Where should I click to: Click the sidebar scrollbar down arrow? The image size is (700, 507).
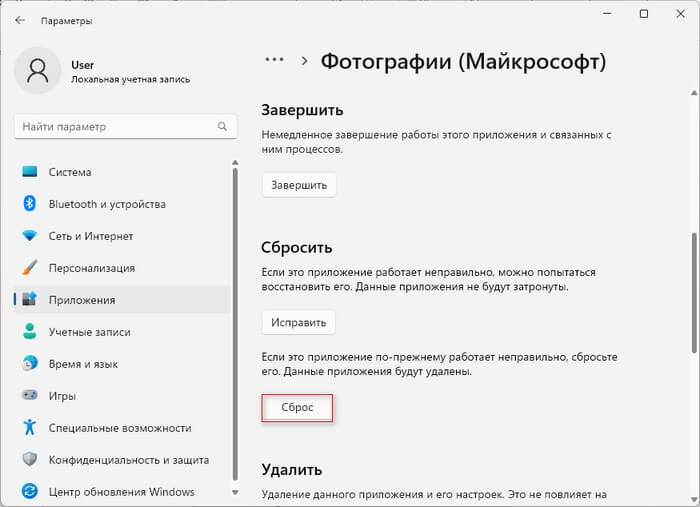(x=235, y=493)
